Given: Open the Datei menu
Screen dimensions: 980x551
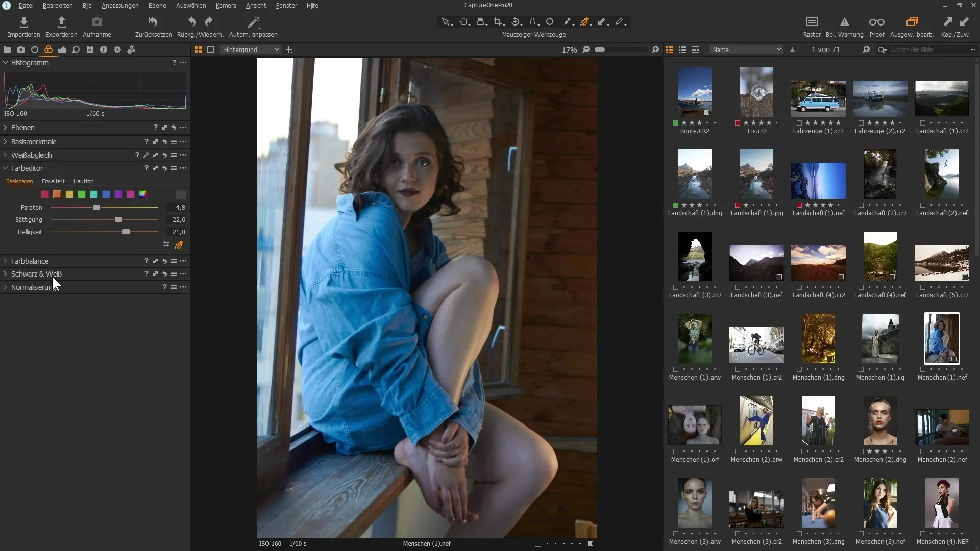Looking at the screenshot, I should coord(26,5).
